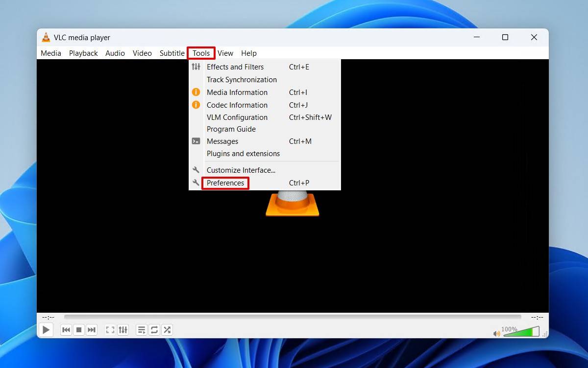Viewport: 588px width, 368px height.
Task: Select Effects and Filters menu entry
Action: (x=265, y=67)
